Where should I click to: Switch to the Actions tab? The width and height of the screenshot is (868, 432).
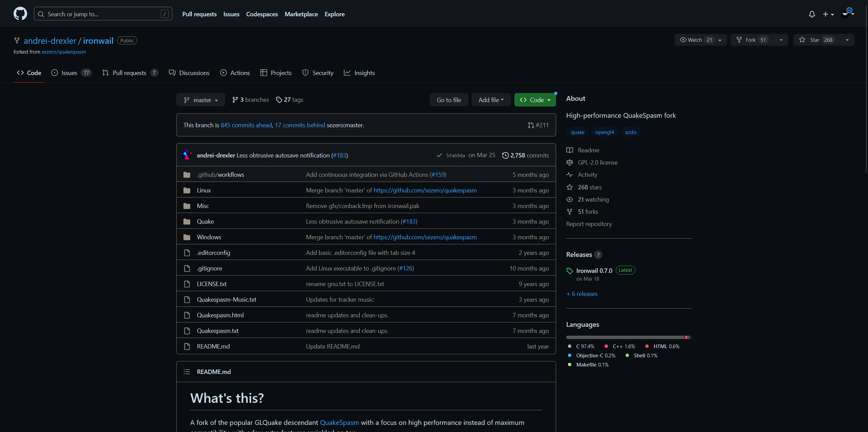pyautogui.click(x=235, y=73)
